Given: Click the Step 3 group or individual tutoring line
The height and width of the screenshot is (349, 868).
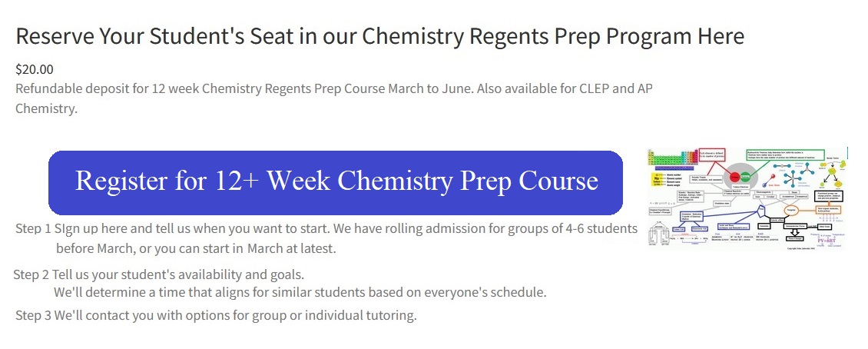Looking at the screenshot, I should 216,316.
